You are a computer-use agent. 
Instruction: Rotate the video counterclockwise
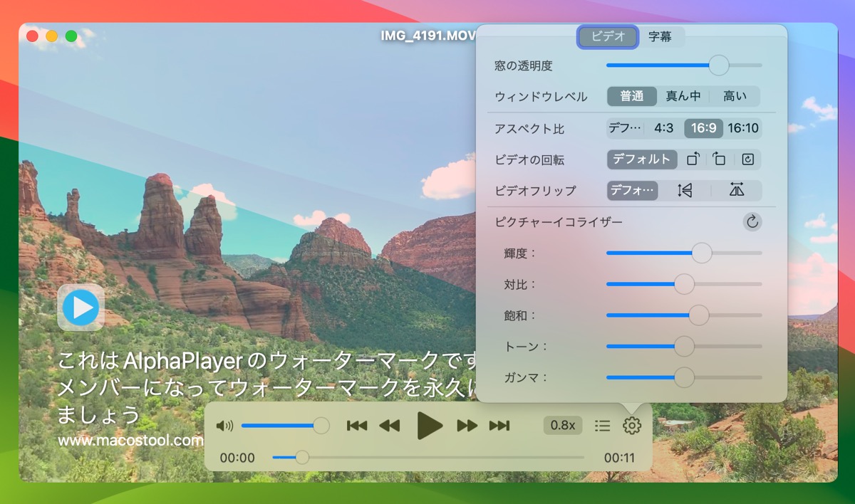point(693,159)
